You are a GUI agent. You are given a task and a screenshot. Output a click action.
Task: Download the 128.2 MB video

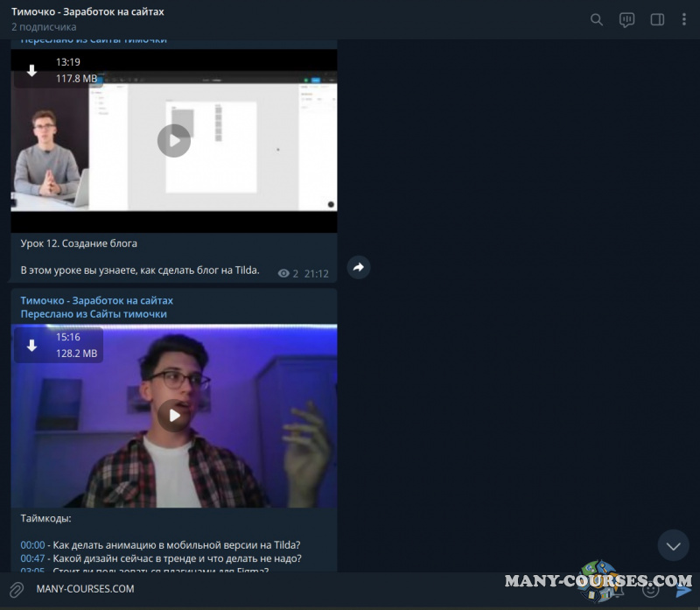point(32,346)
